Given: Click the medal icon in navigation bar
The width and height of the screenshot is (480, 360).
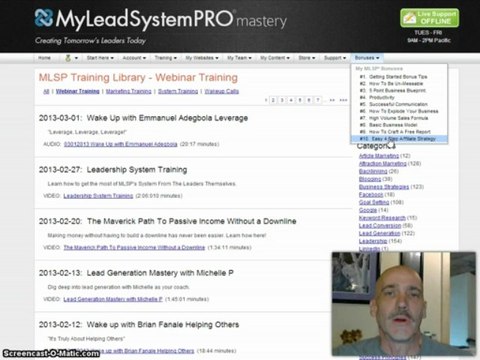Looking at the screenshot, I should pos(68,58).
